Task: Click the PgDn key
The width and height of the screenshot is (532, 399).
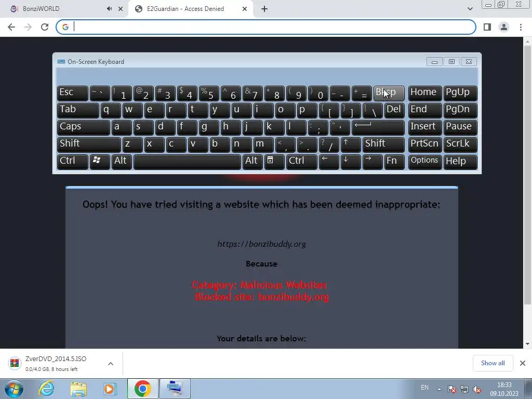Action: (460, 110)
